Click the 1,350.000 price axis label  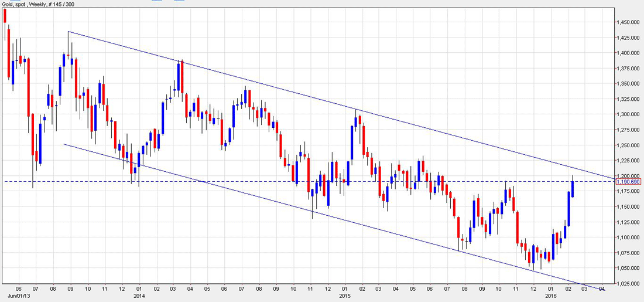[628, 83]
